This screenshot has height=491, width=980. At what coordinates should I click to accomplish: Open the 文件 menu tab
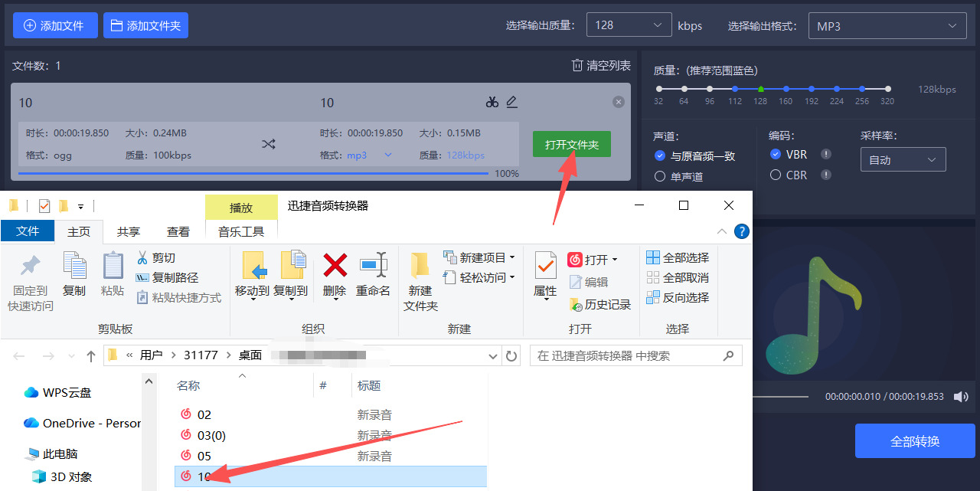click(x=28, y=231)
